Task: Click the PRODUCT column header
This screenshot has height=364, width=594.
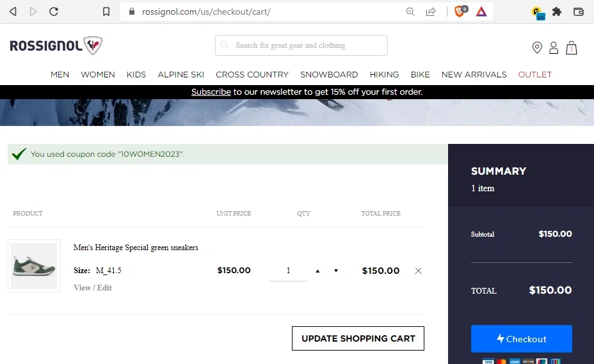Action: pyautogui.click(x=28, y=214)
